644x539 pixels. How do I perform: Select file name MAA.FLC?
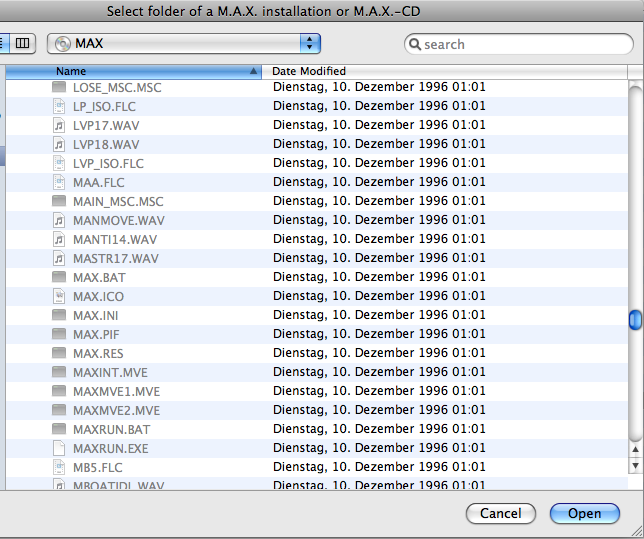(99, 182)
